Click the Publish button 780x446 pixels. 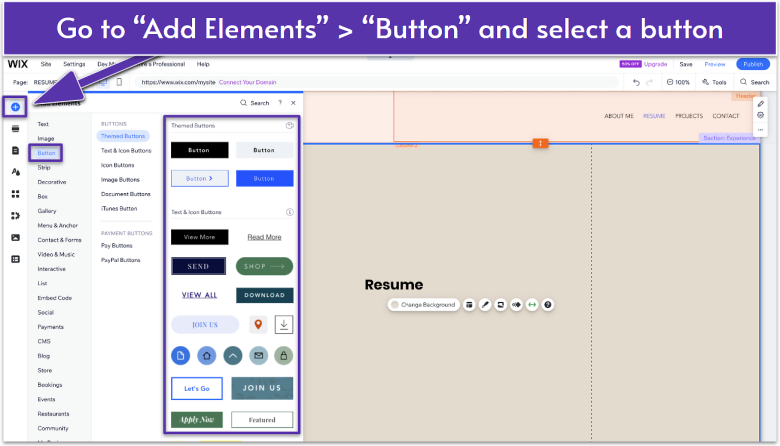(753, 64)
